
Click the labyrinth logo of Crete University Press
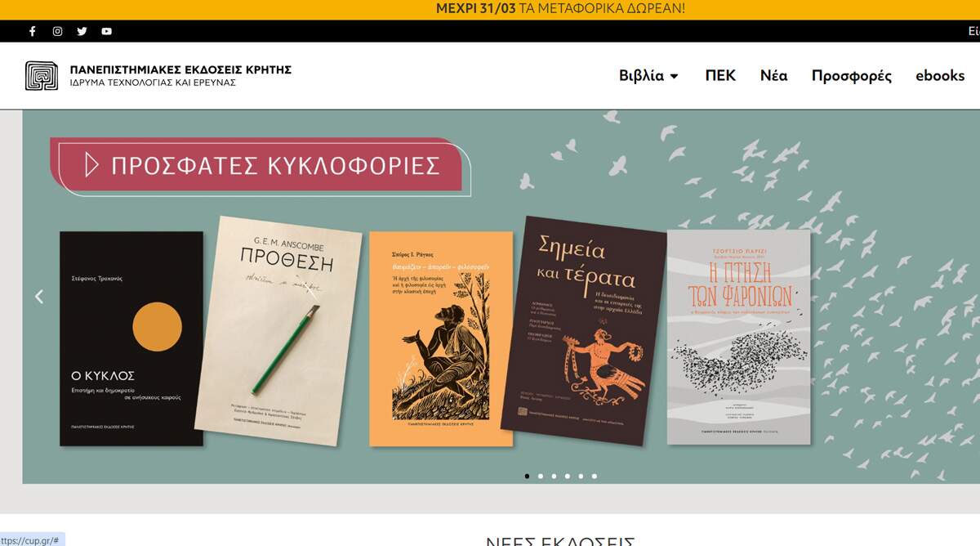[x=41, y=76]
